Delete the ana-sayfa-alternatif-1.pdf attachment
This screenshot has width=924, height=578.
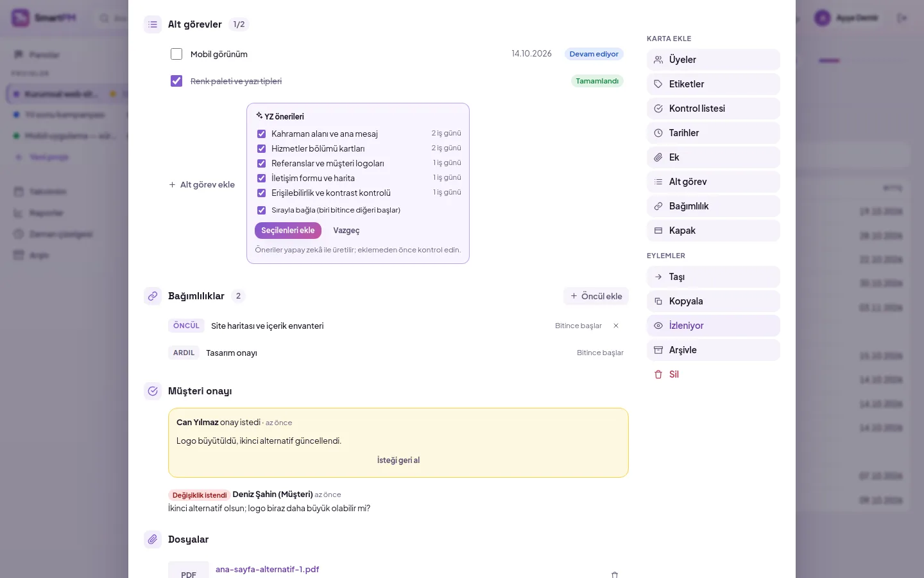coord(615,575)
